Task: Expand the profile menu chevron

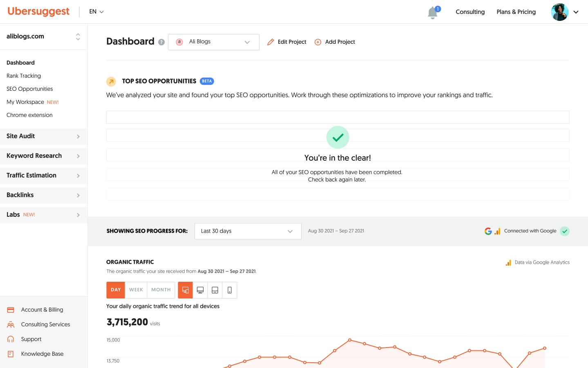Action: pyautogui.click(x=576, y=12)
